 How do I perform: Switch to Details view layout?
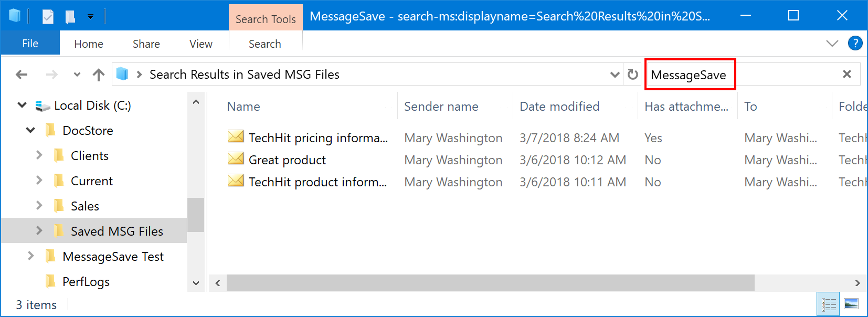(x=829, y=304)
